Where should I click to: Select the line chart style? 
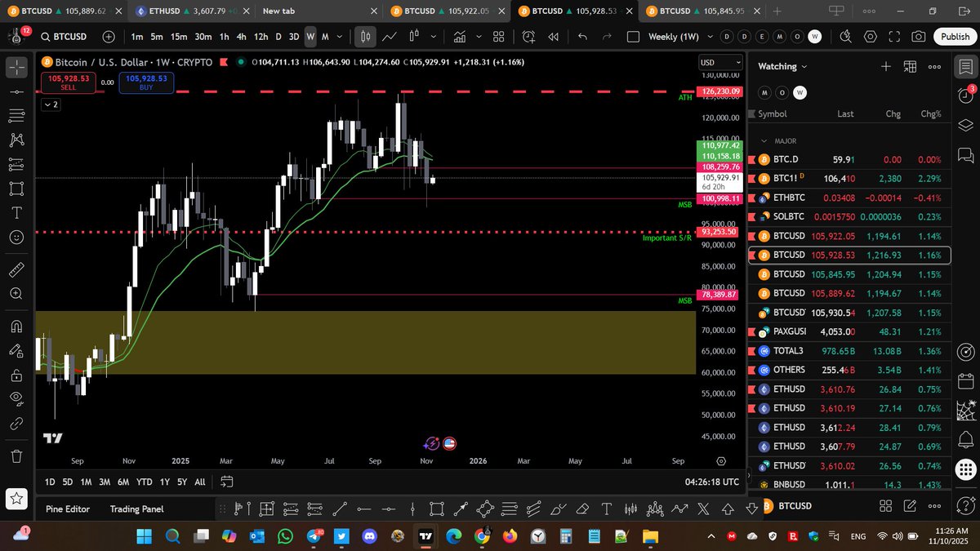[390, 37]
